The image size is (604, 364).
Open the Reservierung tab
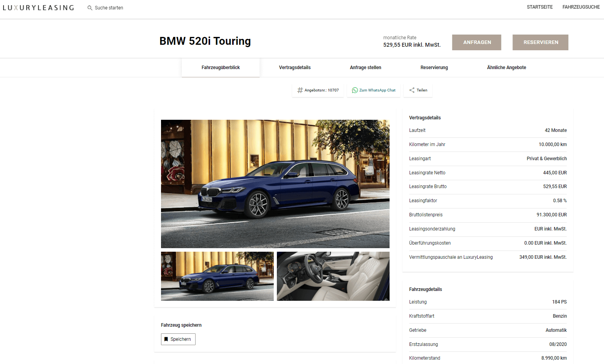434,68
